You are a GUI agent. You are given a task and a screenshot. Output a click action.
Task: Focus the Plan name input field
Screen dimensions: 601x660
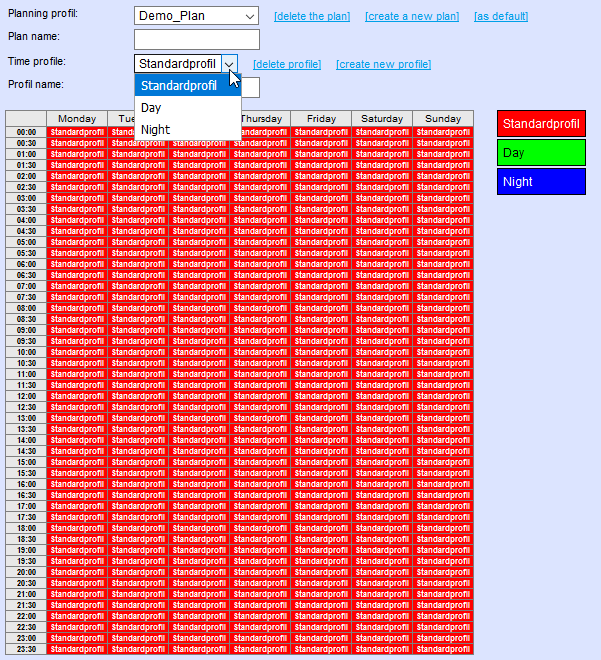[197, 40]
